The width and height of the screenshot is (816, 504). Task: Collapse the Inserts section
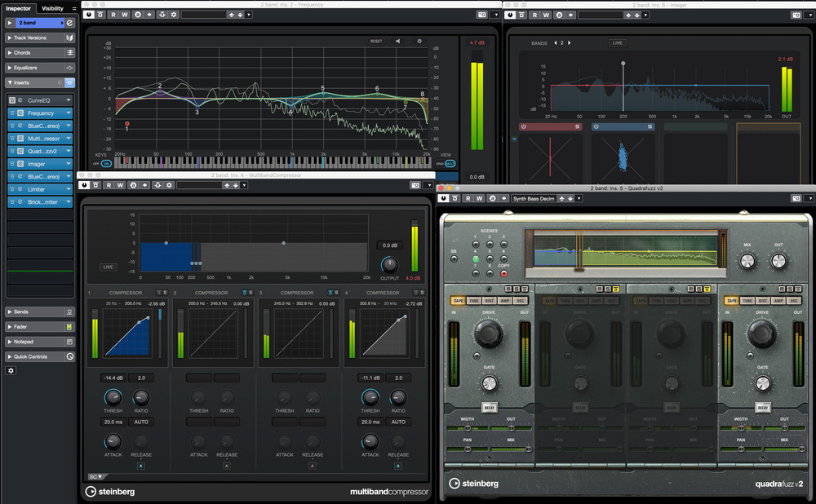pyautogui.click(x=40, y=82)
